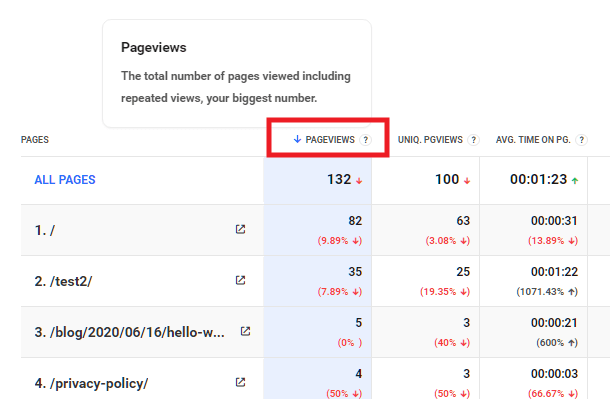Click the 100 total unique pageviews value
Viewport: 610px width, 417px height.
pyautogui.click(x=445, y=180)
